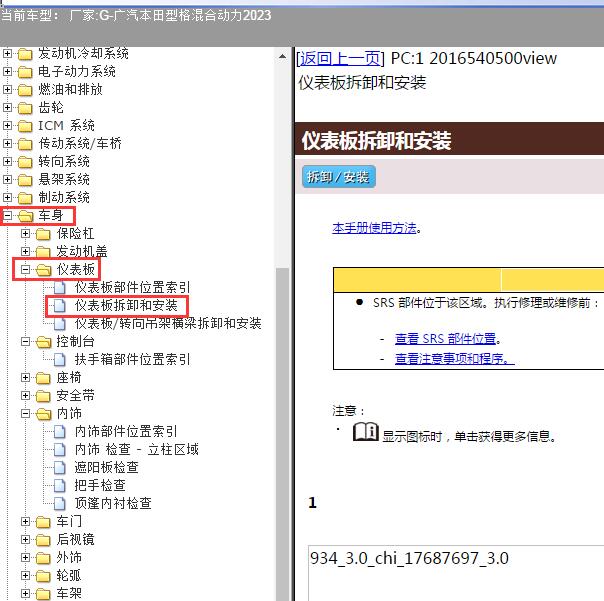Open 本手册使用方法 link
This screenshot has height=601, width=604.
374,228
